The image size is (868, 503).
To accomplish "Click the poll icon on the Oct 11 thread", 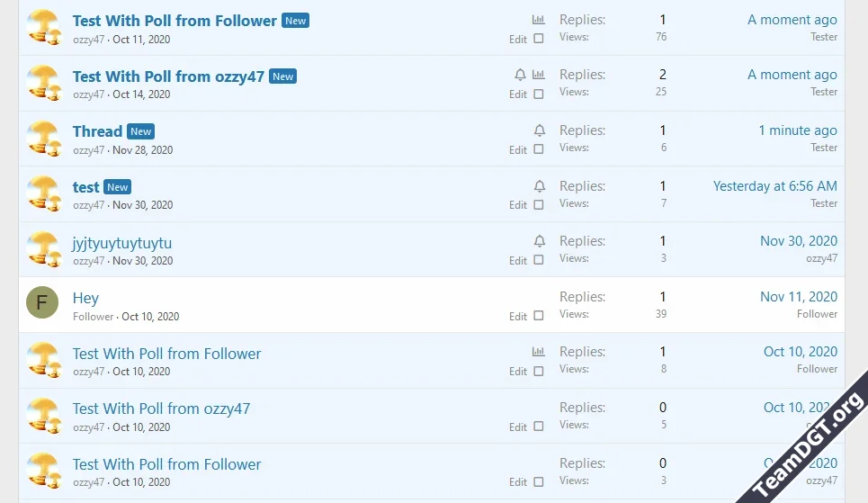I will (x=538, y=20).
